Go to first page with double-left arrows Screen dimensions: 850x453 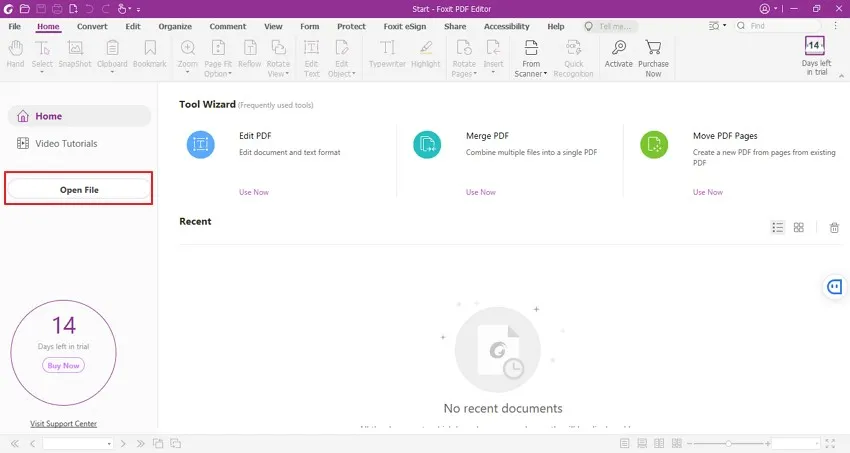tap(15, 443)
